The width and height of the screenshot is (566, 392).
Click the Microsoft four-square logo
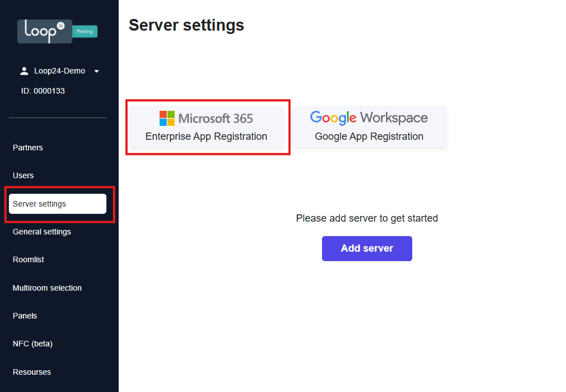pos(167,119)
